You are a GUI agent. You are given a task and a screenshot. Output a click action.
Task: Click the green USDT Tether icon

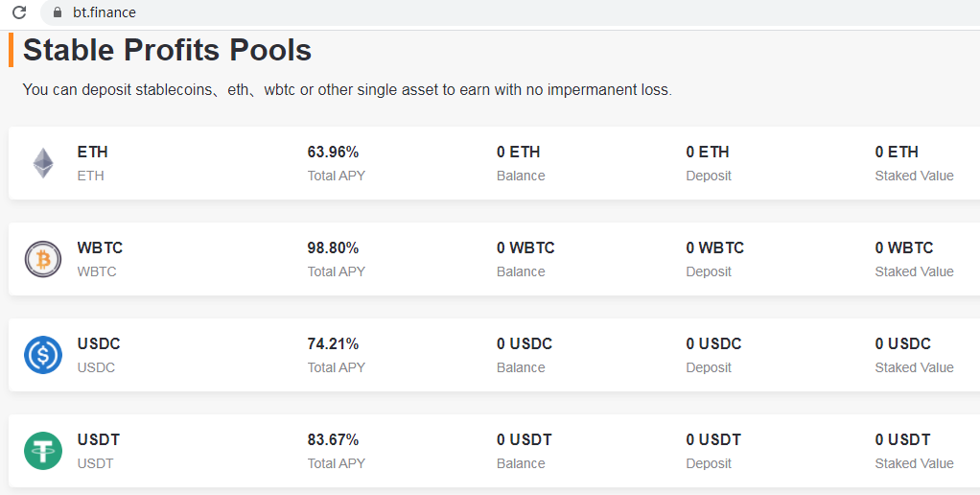point(43,451)
